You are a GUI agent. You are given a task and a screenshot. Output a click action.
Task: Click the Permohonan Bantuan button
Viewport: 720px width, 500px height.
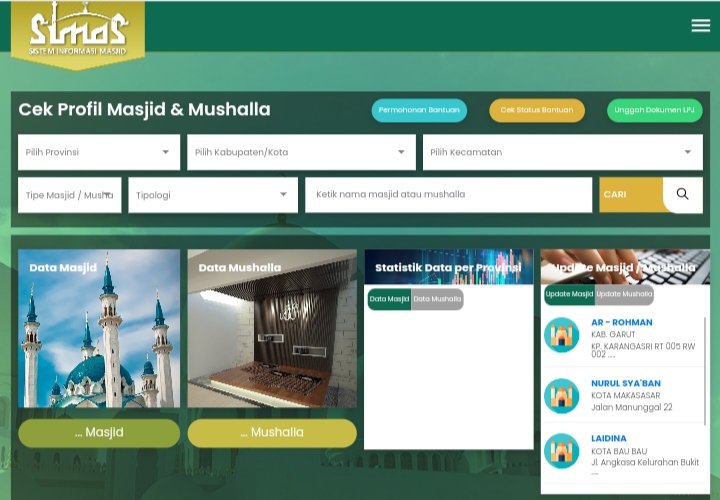tap(419, 110)
